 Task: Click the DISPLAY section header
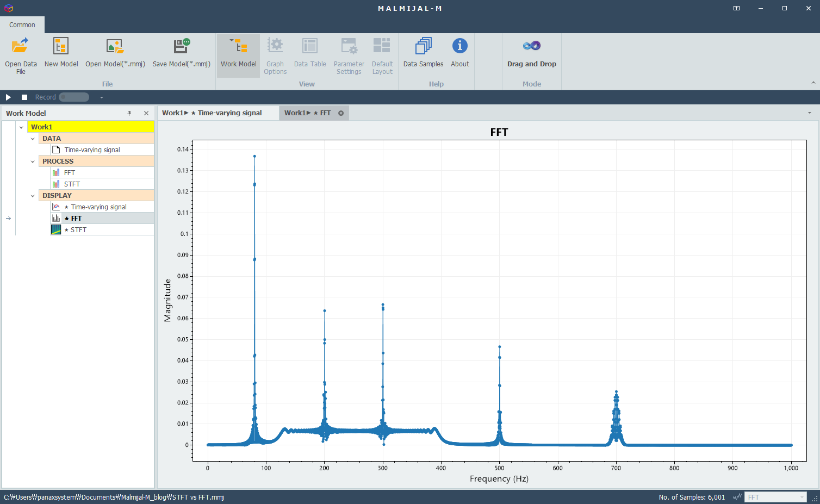[97, 196]
